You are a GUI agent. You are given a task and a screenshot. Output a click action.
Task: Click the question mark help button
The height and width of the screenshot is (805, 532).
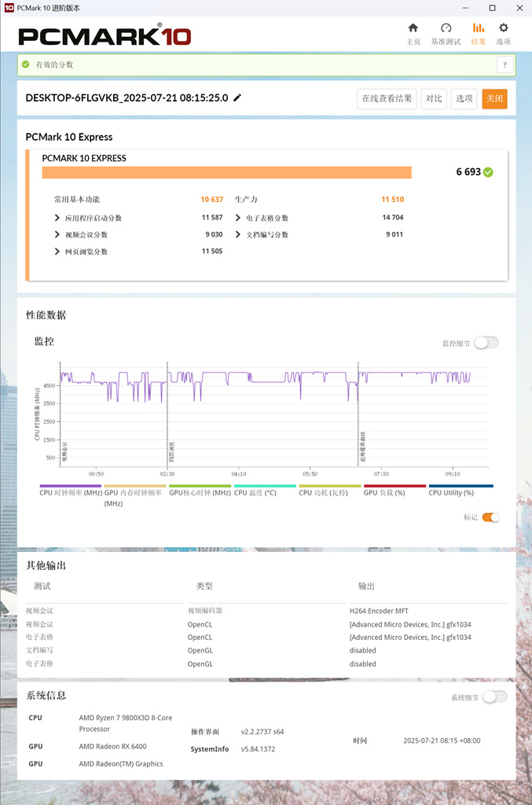tap(504, 64)
